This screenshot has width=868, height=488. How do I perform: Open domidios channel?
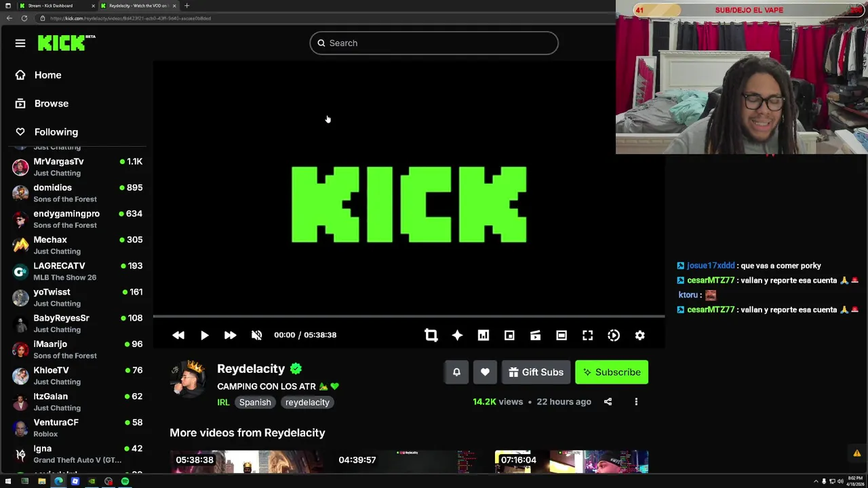[76, 193]
